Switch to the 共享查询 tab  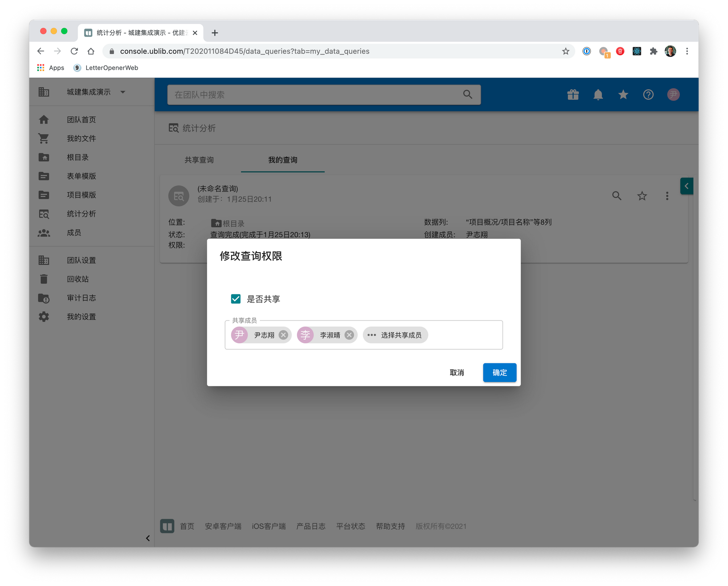pos(199,160)
